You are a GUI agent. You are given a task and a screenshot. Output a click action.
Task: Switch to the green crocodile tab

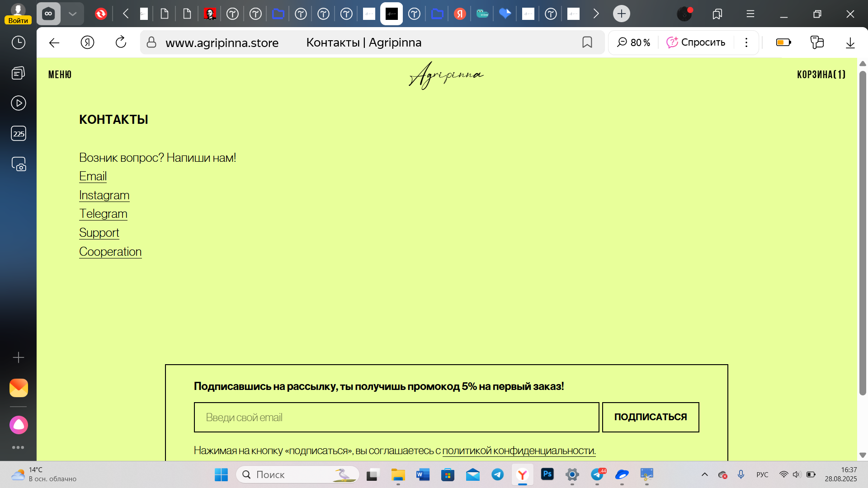482,14
